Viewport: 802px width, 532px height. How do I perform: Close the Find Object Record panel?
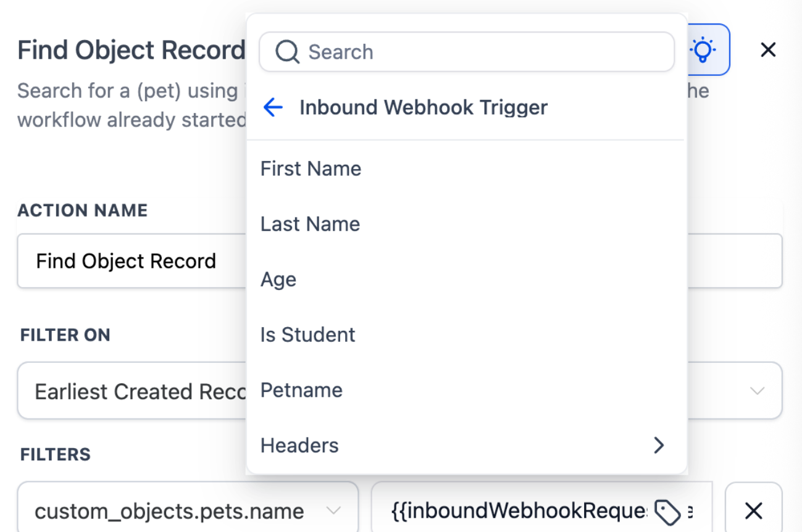point(768,50)
